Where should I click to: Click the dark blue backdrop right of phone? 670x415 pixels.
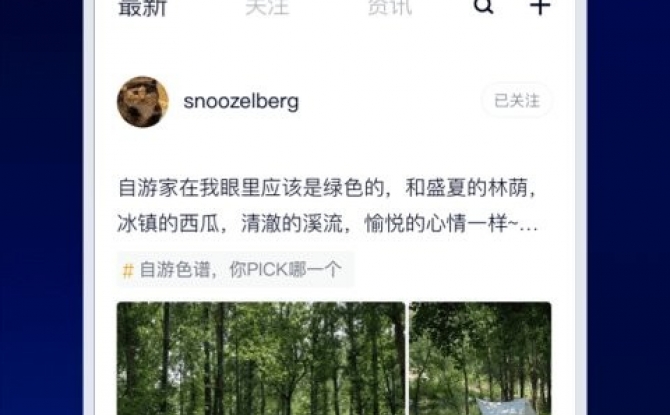629,207
